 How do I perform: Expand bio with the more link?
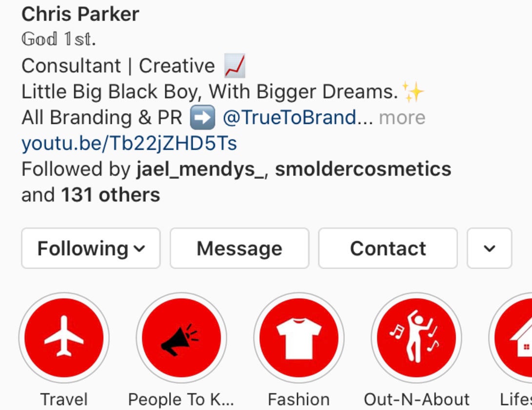pyautogui.click(x=402, y=118)
